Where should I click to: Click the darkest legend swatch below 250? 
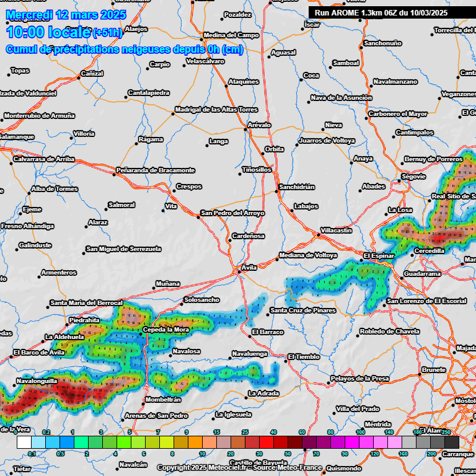452,443
